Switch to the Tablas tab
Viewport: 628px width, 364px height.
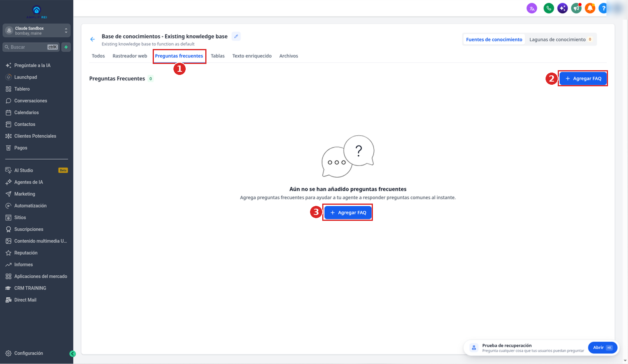click(218, 56)
